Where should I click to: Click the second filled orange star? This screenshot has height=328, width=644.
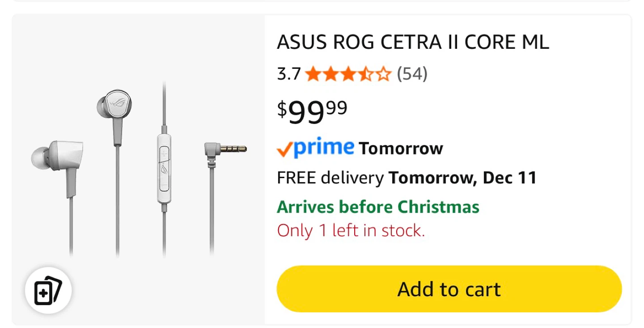click(x=330, y=74)
